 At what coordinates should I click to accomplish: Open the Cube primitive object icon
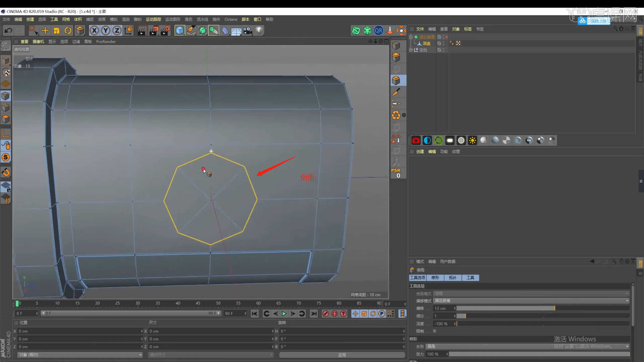click(180, 31)
